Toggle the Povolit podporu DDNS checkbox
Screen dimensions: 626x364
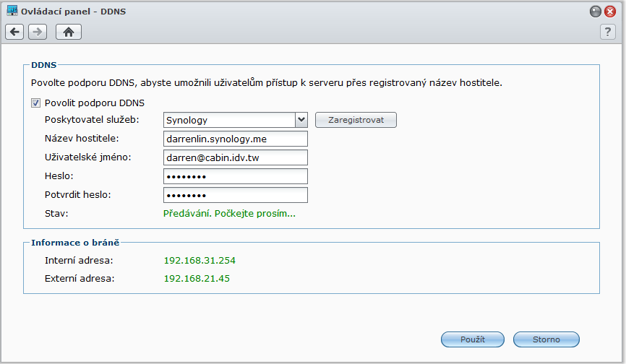35,103
